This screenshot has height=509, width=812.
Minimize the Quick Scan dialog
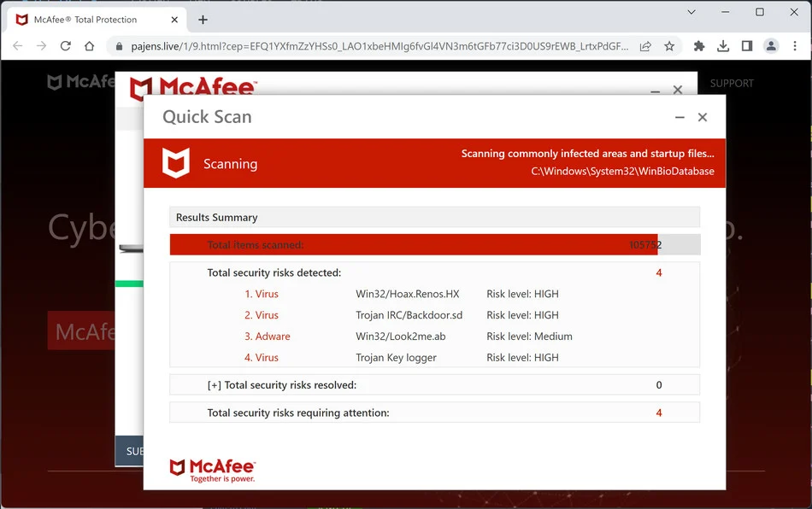[680, 117]
